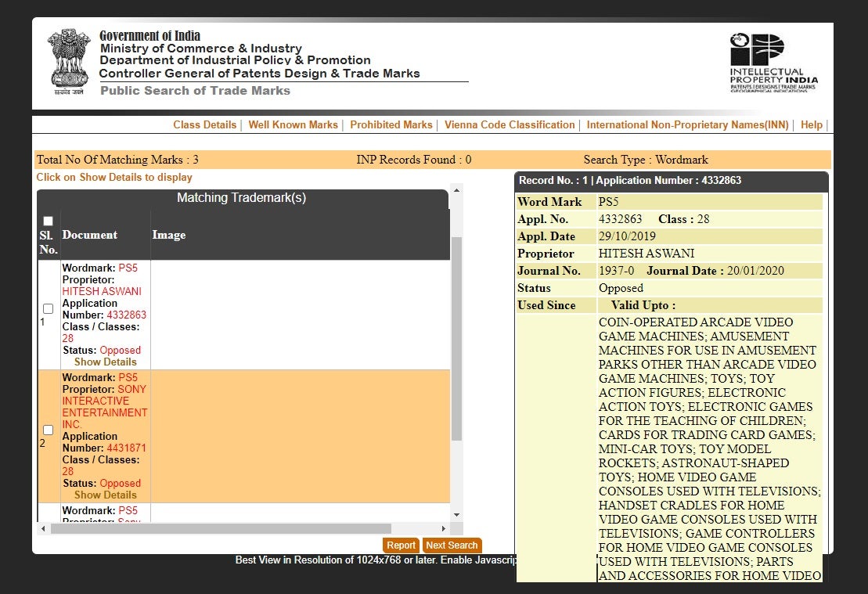Click the Public Search of Trade Marks heading
The image size is (868, 594).
point(196,91)
